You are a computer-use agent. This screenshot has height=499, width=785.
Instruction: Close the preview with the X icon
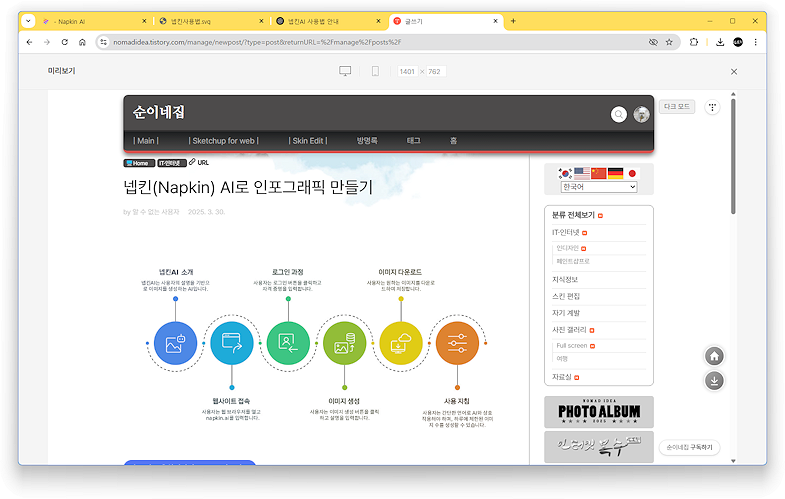point(734,72)
